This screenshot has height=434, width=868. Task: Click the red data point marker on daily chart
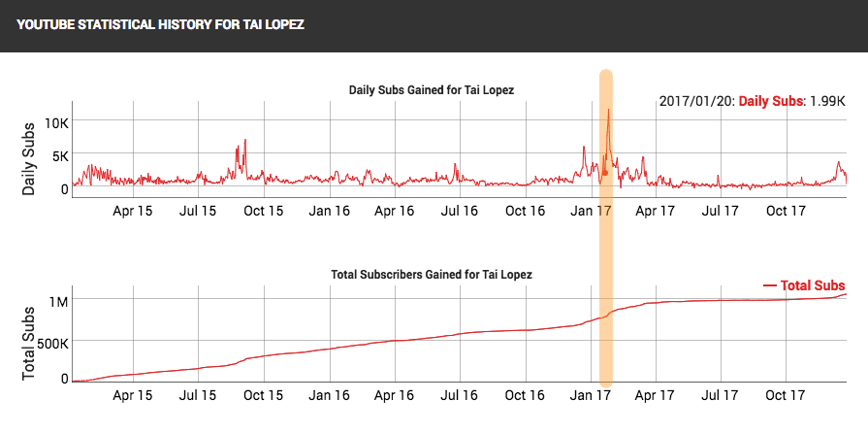605,173
